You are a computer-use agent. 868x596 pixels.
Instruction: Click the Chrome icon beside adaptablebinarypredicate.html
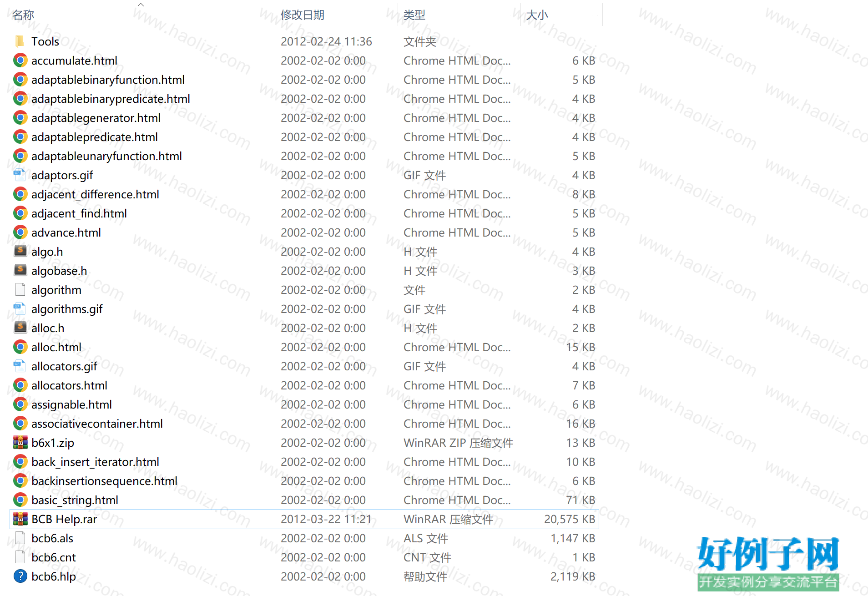pyautogui.click(x=20, y=99)
